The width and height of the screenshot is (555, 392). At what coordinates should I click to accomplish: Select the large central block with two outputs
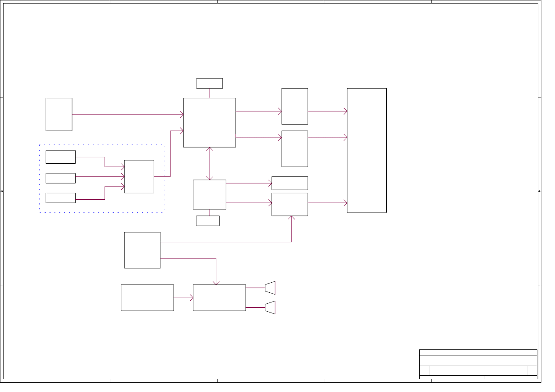(209, 122)
